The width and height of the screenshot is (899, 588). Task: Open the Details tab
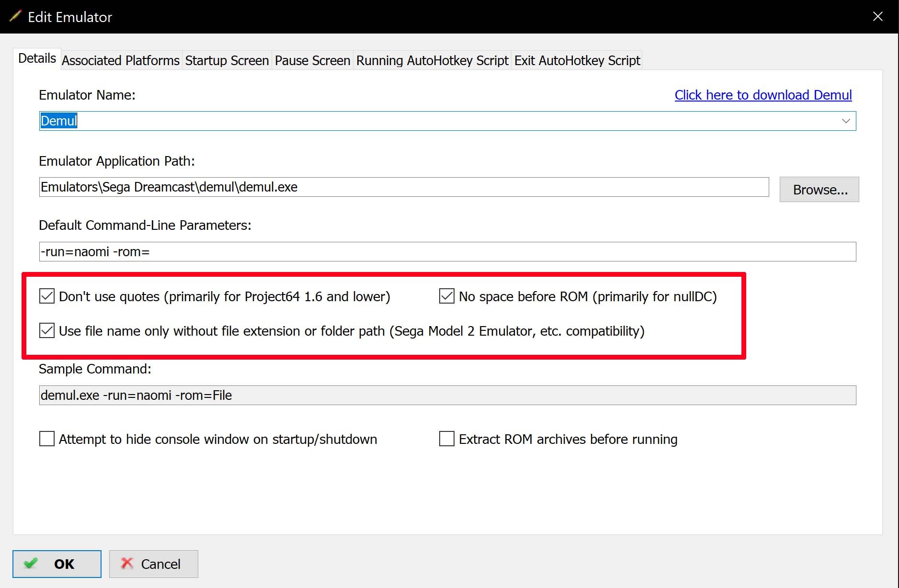[x=37, y=58]
